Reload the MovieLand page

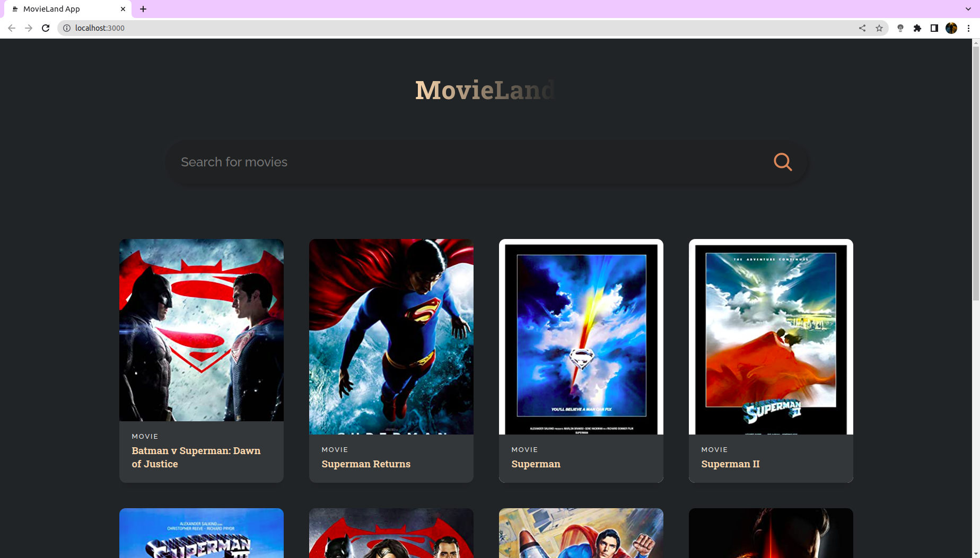point(46,28)
